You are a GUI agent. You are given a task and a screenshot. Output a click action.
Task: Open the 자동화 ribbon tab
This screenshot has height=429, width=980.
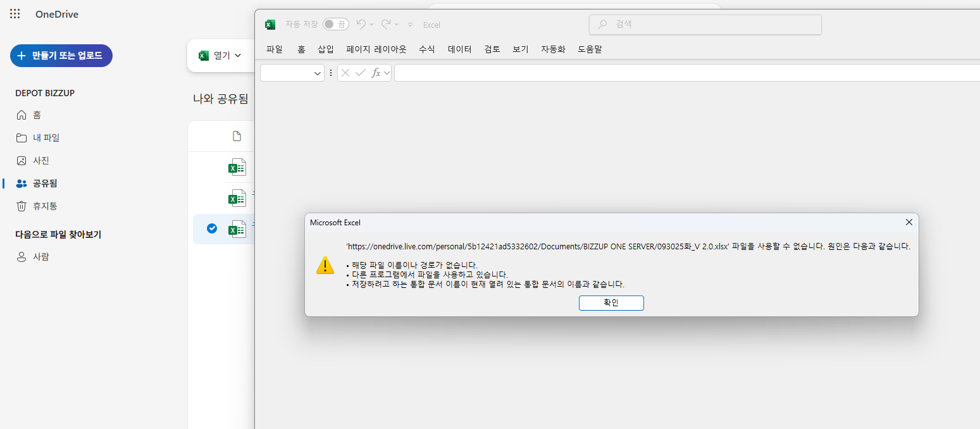point(553,49)
